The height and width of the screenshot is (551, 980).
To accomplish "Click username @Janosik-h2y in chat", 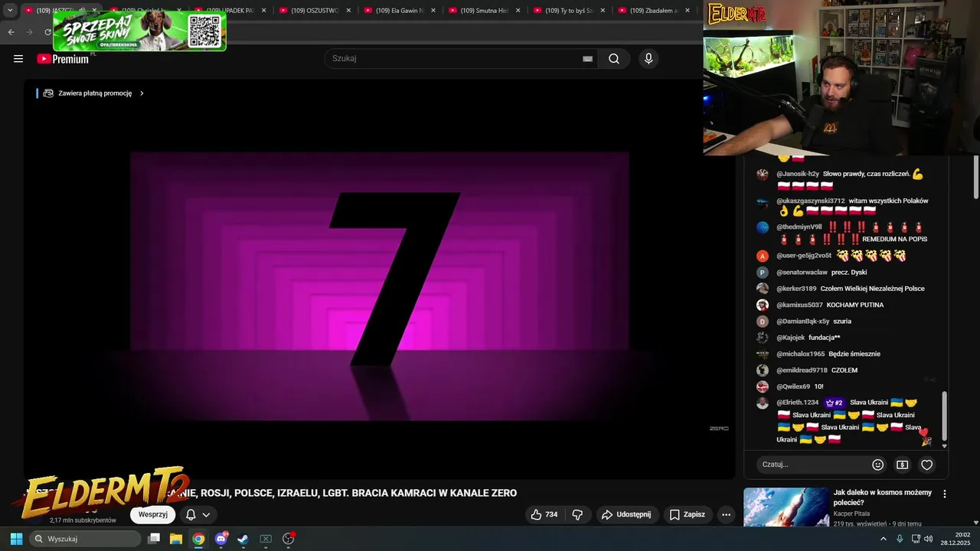I will click(x=798, y=174).
